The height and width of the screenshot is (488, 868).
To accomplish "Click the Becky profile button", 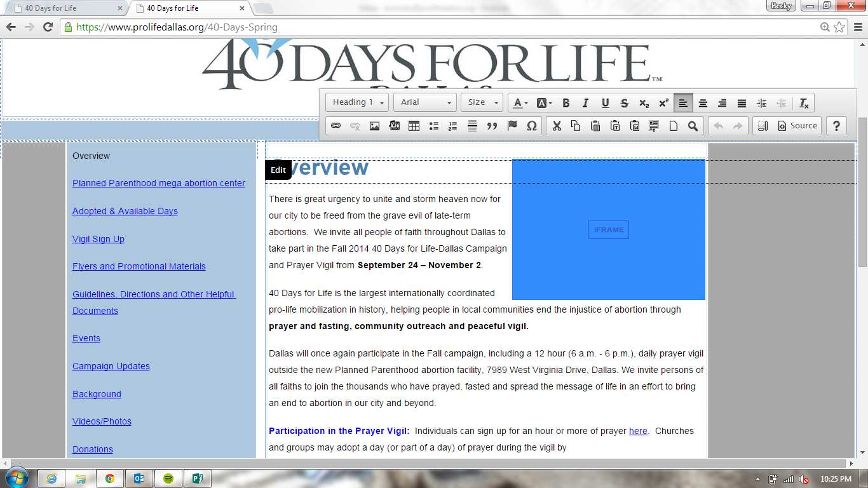I will click(x=781, y=6).
